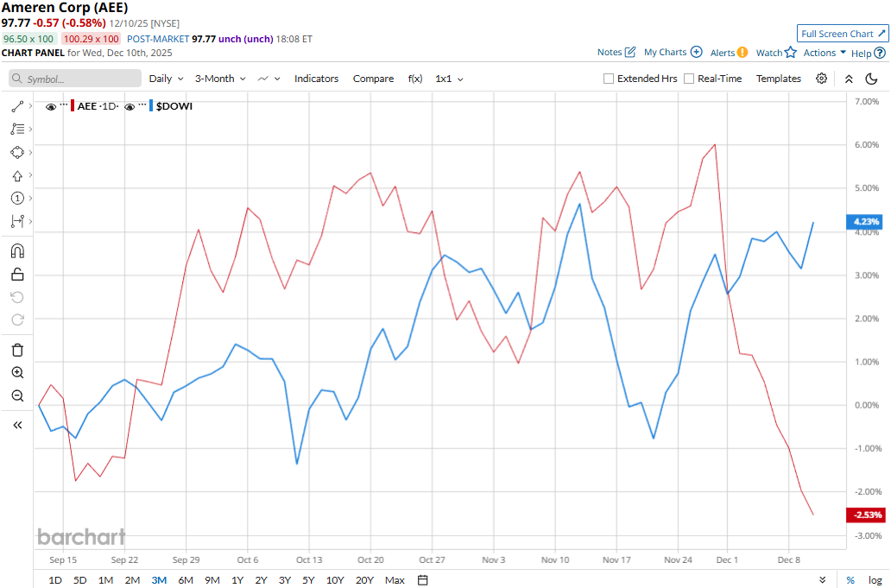Viewport: 891px width, 588px height.
Task: Switch to dark mode moon icon
Action: click(x=871, y=79)
